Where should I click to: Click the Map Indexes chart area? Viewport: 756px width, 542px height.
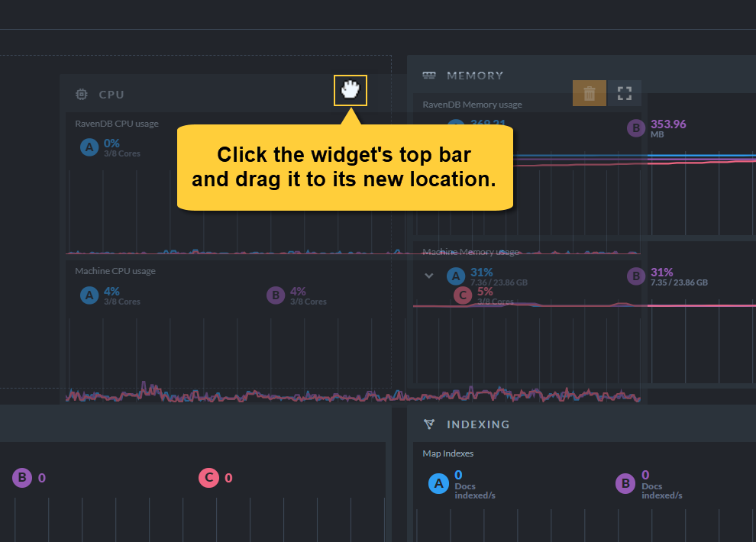[x=584, y=524]
